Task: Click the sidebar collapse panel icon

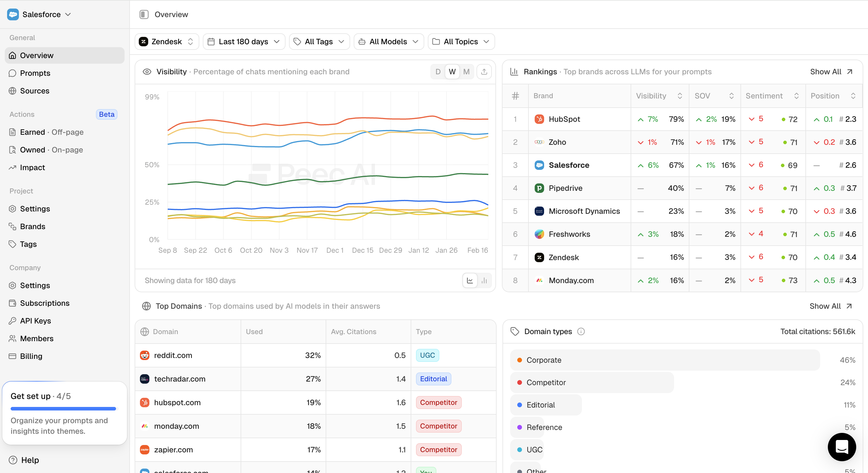Action: pyautogui.click(x=144, y=14)
